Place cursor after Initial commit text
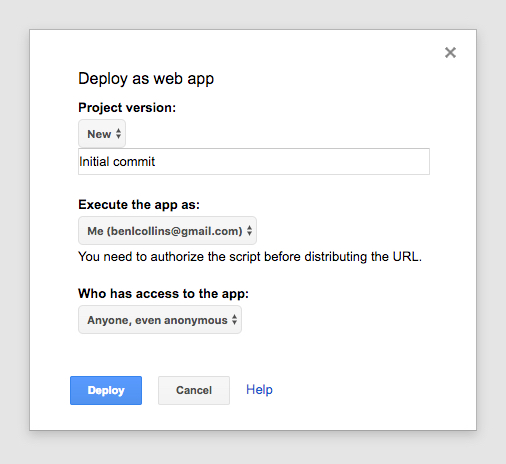The image size is (506, 464). (x=156, y=162)
